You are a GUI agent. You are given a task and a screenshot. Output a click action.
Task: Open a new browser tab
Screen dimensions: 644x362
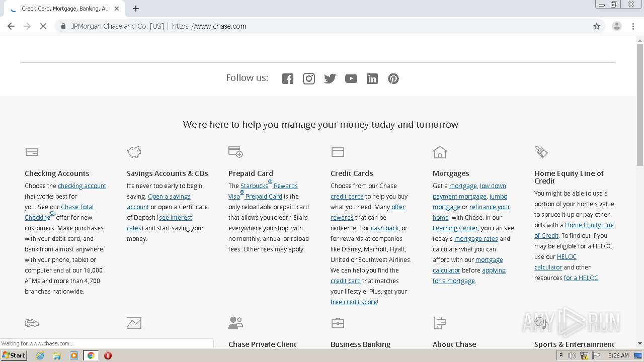click(136, 9)
